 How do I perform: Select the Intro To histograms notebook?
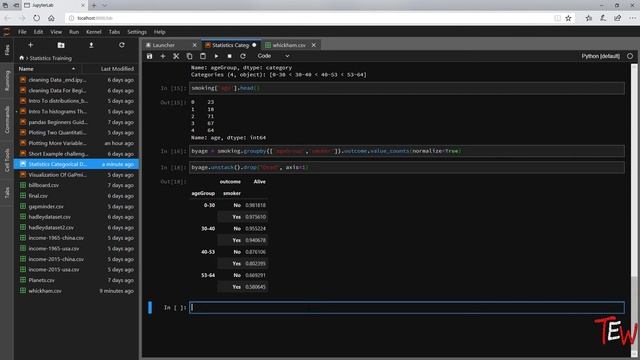[76, 111]
